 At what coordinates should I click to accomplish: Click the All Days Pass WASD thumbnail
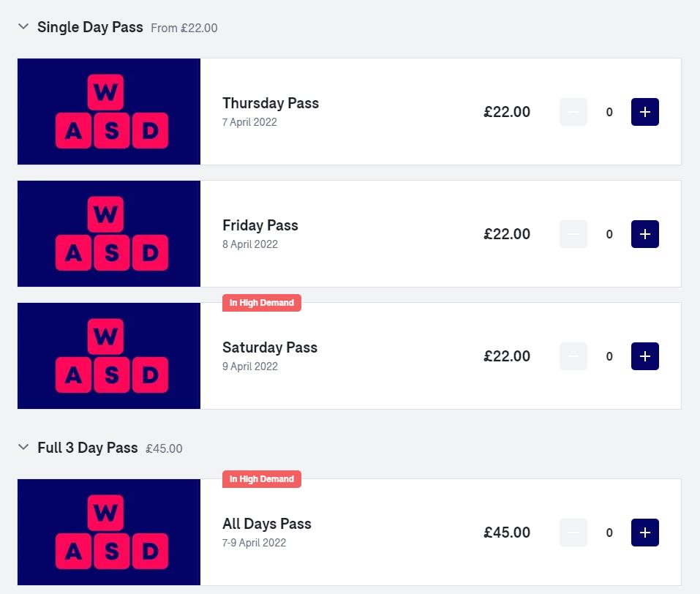(109, 532)
